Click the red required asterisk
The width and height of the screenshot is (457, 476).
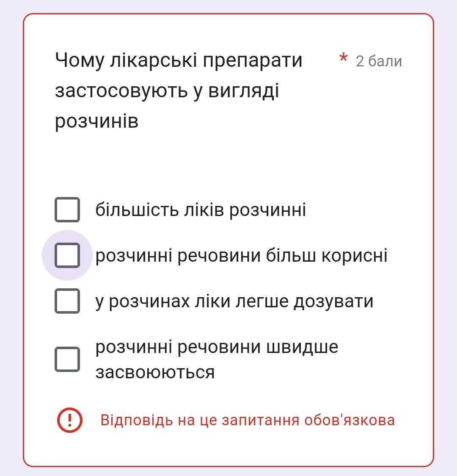(344, 59)
